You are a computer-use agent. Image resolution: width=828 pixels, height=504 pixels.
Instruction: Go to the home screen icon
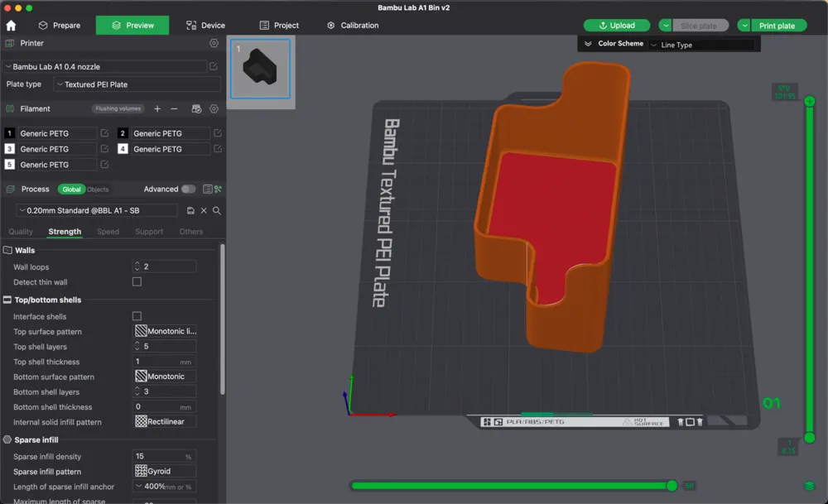click(x=11, y=26)
